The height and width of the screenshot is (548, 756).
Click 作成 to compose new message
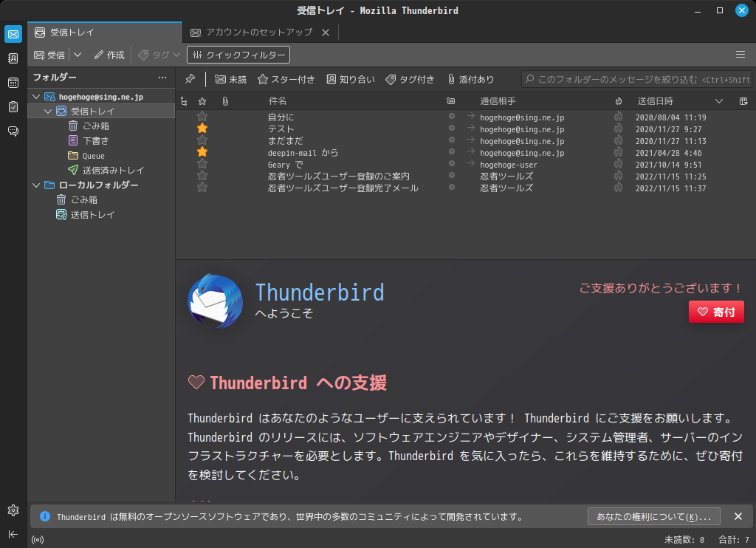pyautogui.click(x=109, y=55)
